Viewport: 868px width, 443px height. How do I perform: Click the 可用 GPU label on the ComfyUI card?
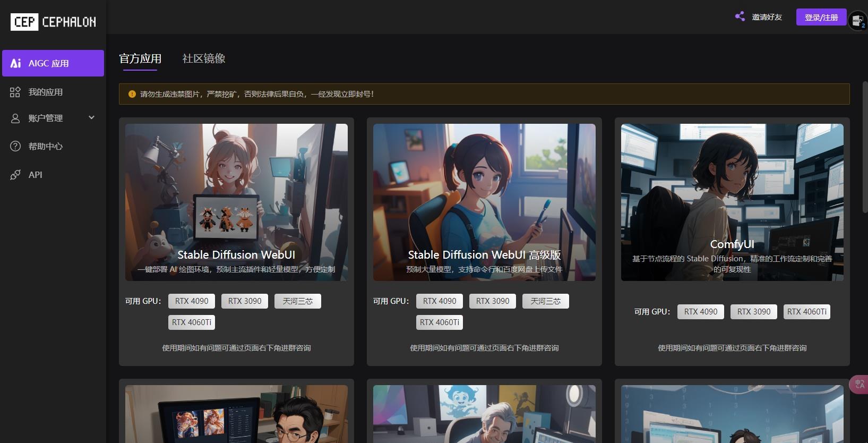point(652,312)
